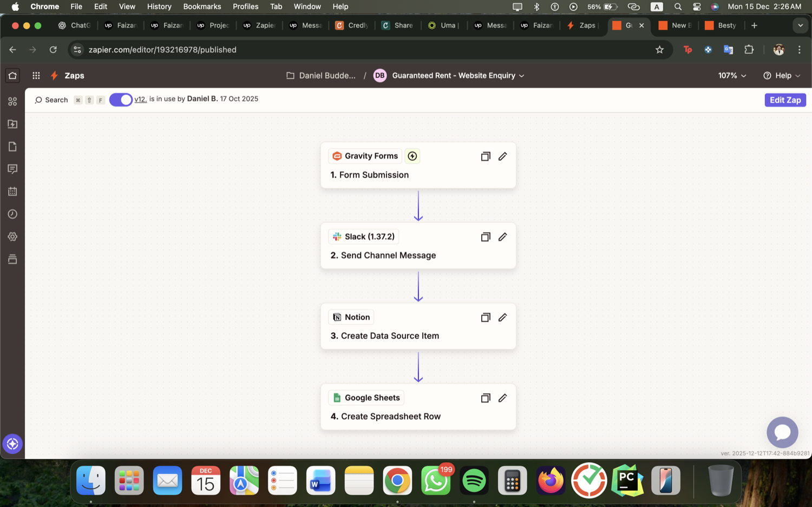
Task: Select the Create Spreadsheet Row step
Action: (418, 407)
